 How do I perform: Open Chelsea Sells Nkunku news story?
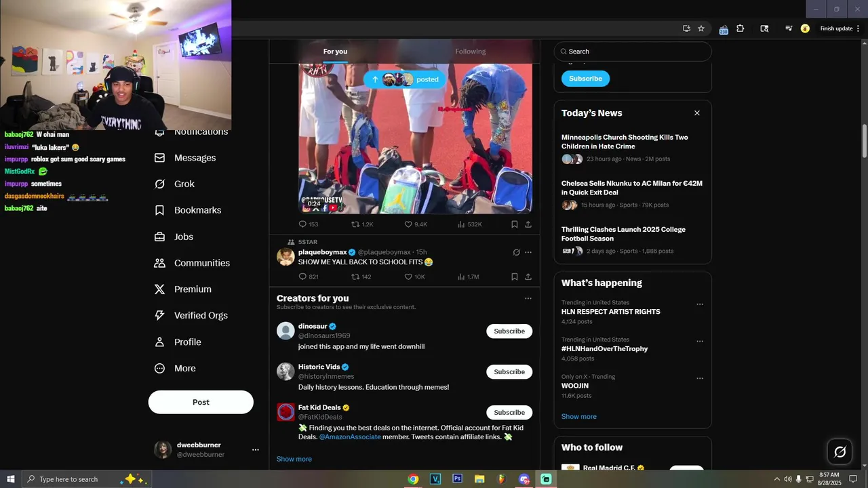coord(632,188)
